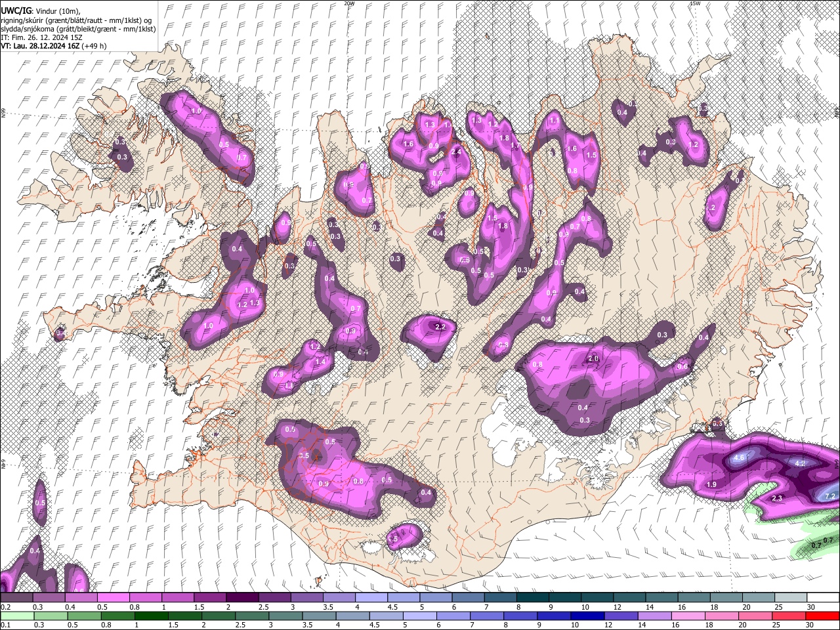This screenshot has height=630, width=840.
Task: Click the '4.5' label in lower legend row
Action: coord(375,625)
